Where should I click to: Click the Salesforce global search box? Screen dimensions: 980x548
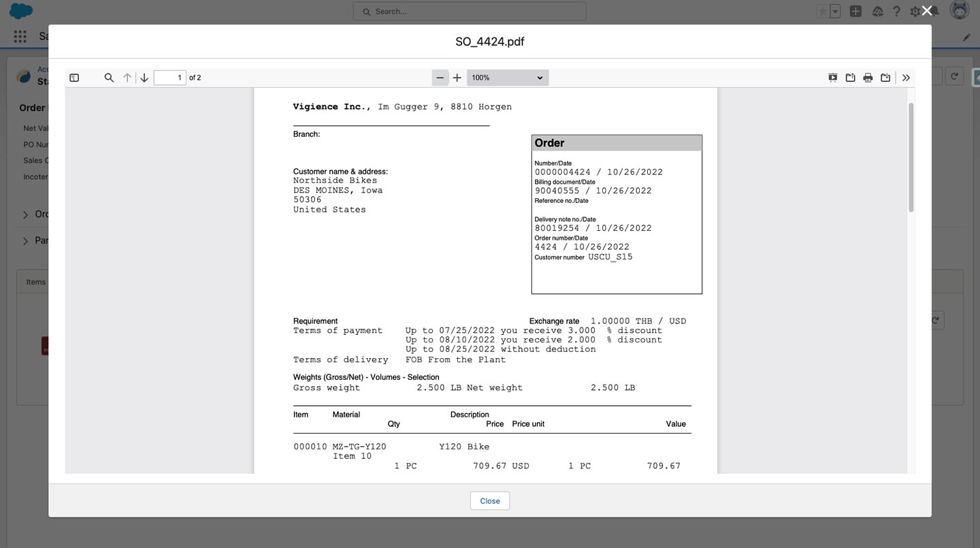470,12
